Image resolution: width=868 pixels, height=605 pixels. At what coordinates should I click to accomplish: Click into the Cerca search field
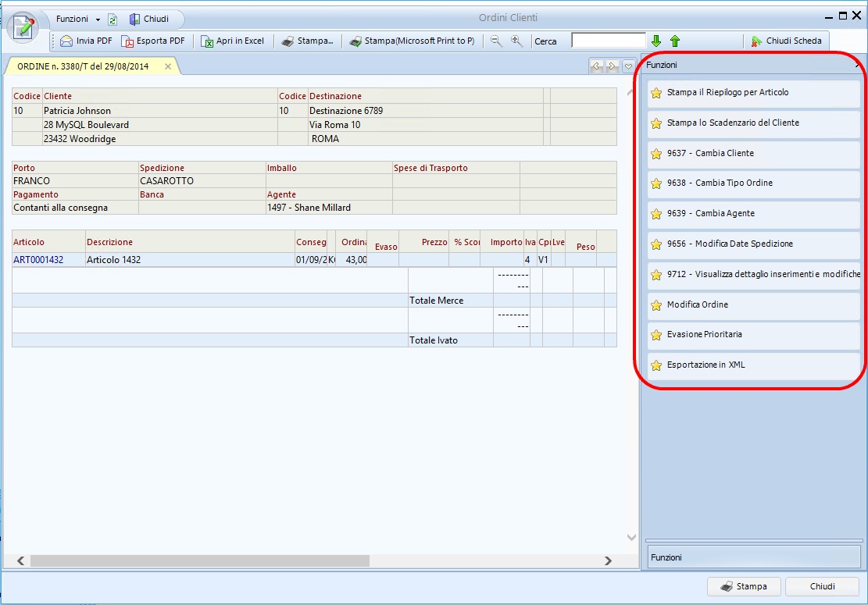(x=608, y=41)
